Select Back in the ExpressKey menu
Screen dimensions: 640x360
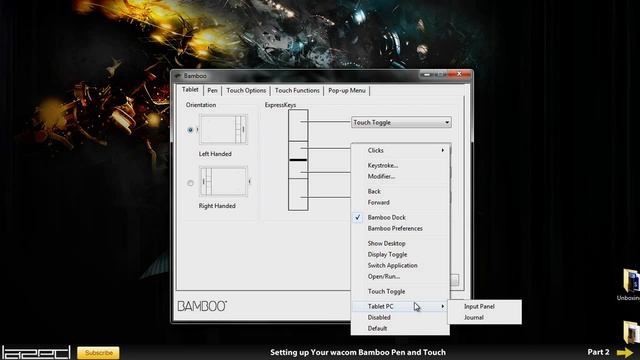tap(400, 191)
